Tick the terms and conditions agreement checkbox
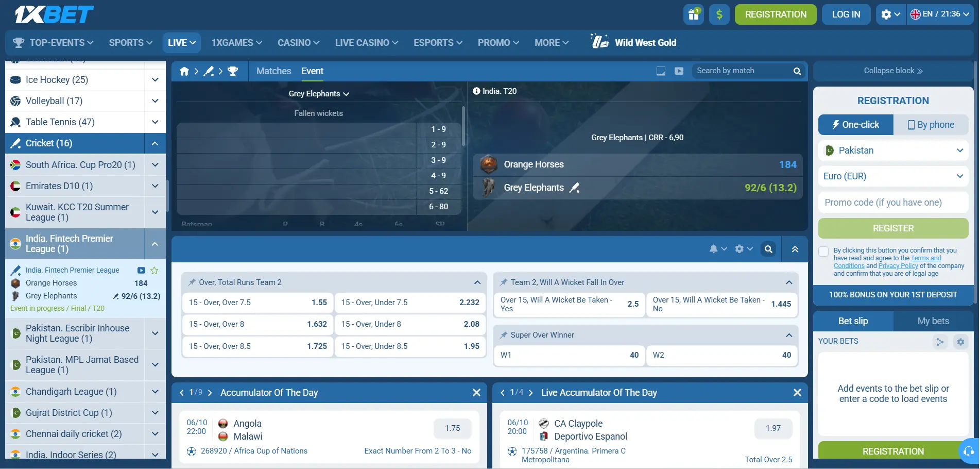Viewport: 980px width, 469px height. click(823, 252)
